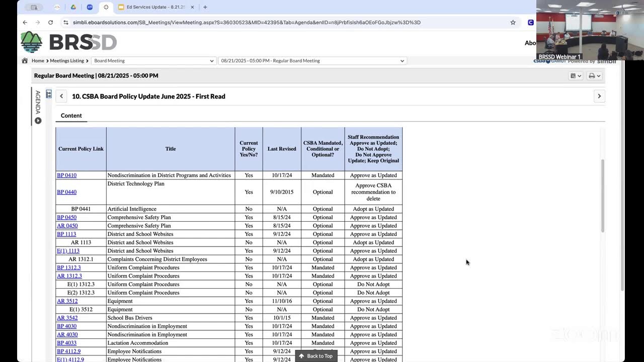Click the browser forward arrow
644x362 pixels.
[37, 22]
